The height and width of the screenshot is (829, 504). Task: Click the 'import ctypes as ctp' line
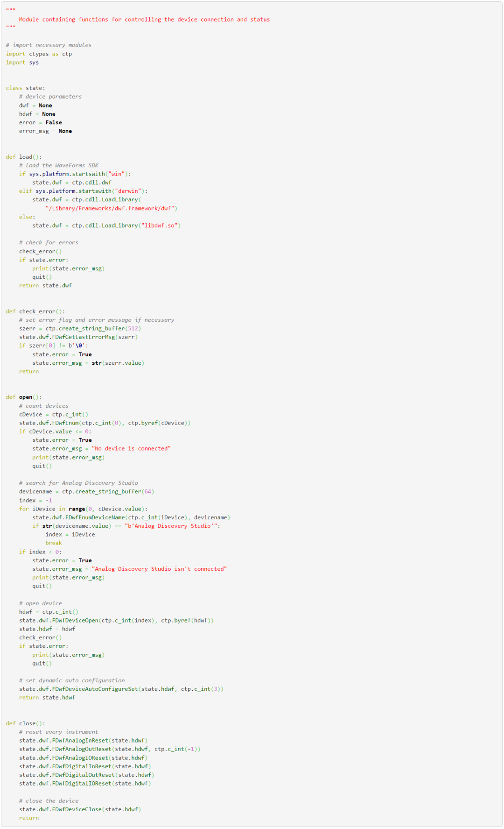pyautogui.click(x=39, y=54)
